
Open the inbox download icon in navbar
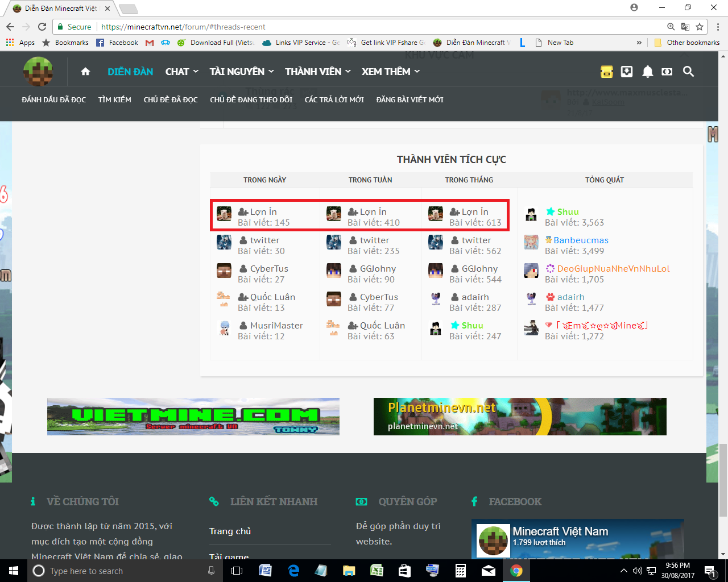click(627, 72)
